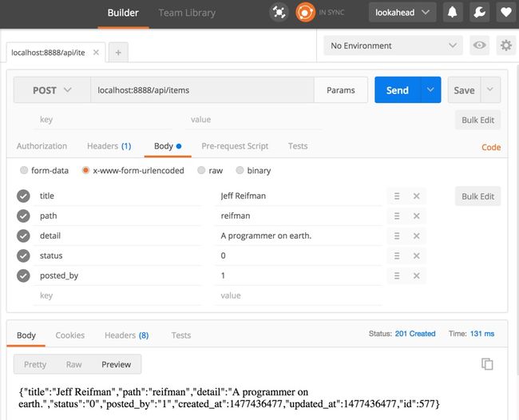This screenshot has height=420, width=519.
Task: Open the request Body tab
Action: (168, 146)
